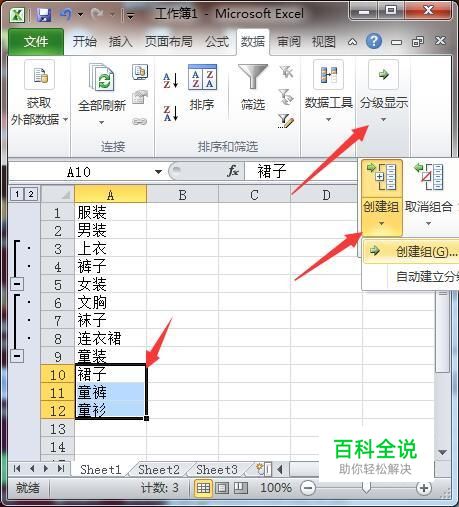Click the Clear filter icon
Image resolution: width=459 pixels, height=507 pixels.
[x=286, y=72]
